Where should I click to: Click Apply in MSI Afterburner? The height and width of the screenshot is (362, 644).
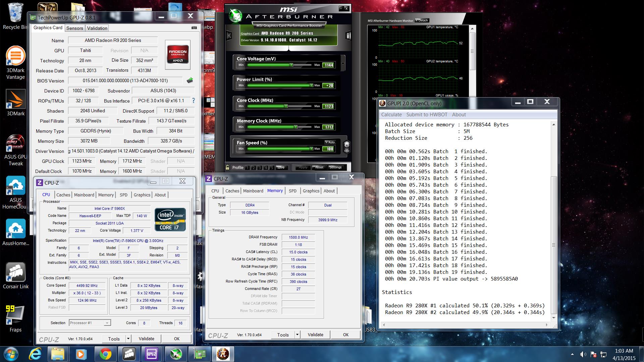pos(303,167)
